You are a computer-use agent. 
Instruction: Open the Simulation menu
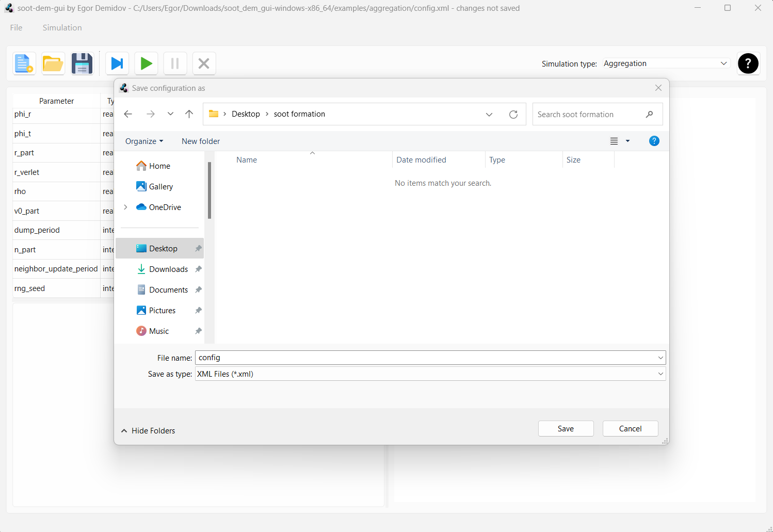coord(62,28)
